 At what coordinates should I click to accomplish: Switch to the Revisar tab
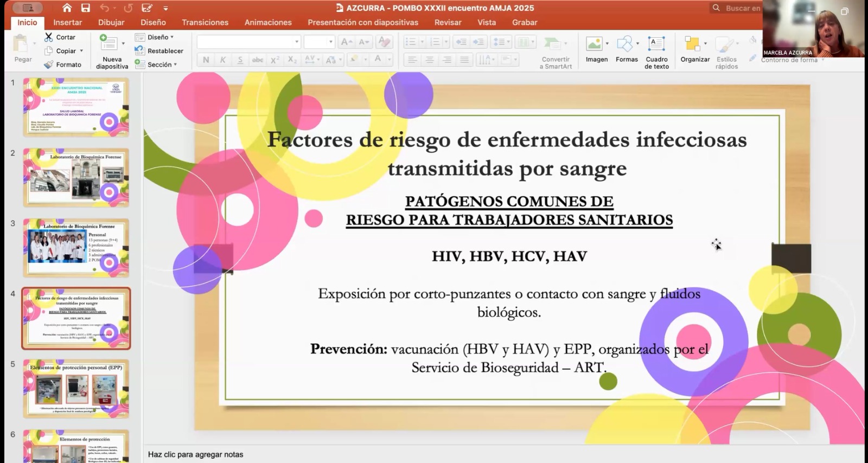click(448, 22)
